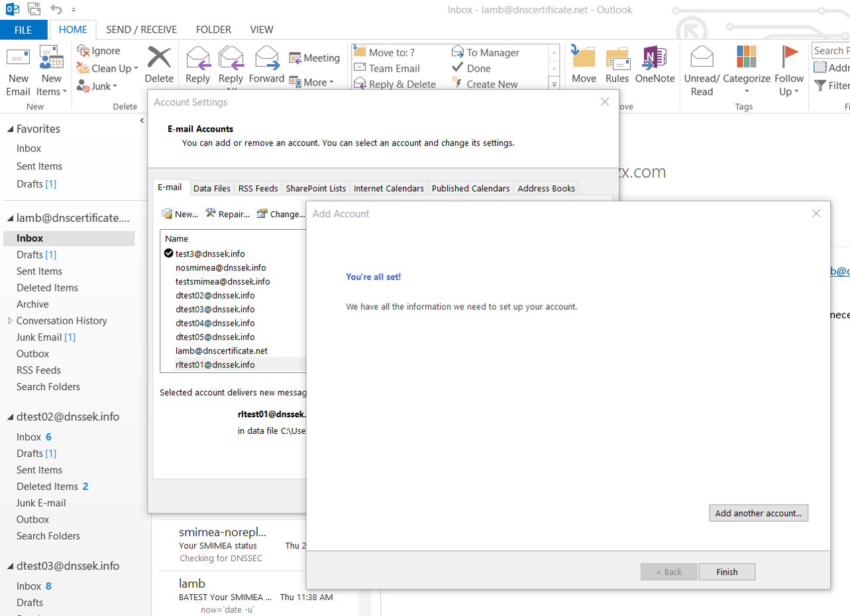Image resolution: width=850 pixels, height=616 pixels.
Task: Click Add another account... button
Action: click(759, 513)
